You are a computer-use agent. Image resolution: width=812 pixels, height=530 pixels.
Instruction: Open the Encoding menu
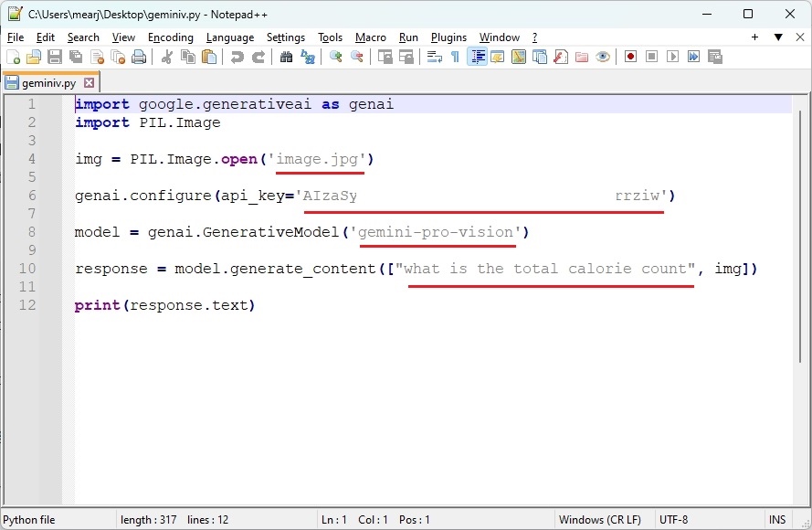coord(171,37)
